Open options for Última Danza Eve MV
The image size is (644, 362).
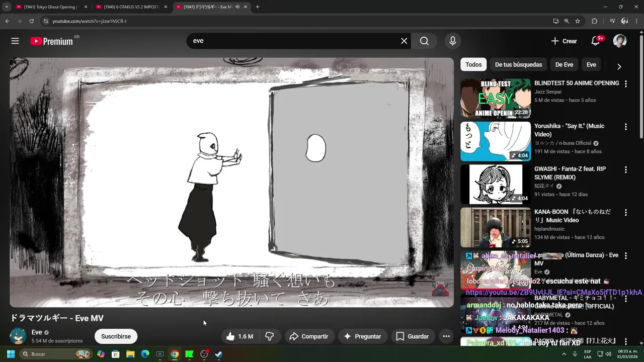[626, 256]
